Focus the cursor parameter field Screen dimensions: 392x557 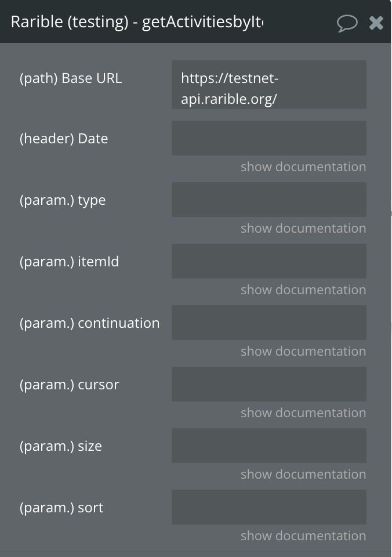coord(269,384)
